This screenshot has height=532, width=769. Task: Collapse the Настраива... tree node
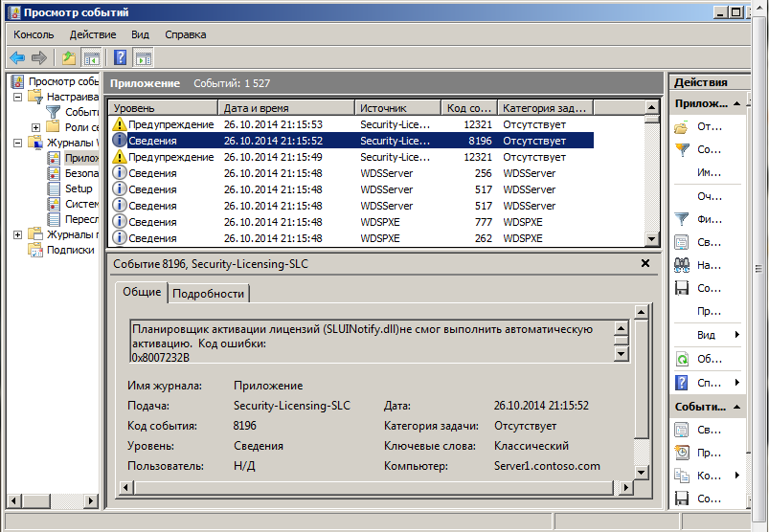pos(17,97)
